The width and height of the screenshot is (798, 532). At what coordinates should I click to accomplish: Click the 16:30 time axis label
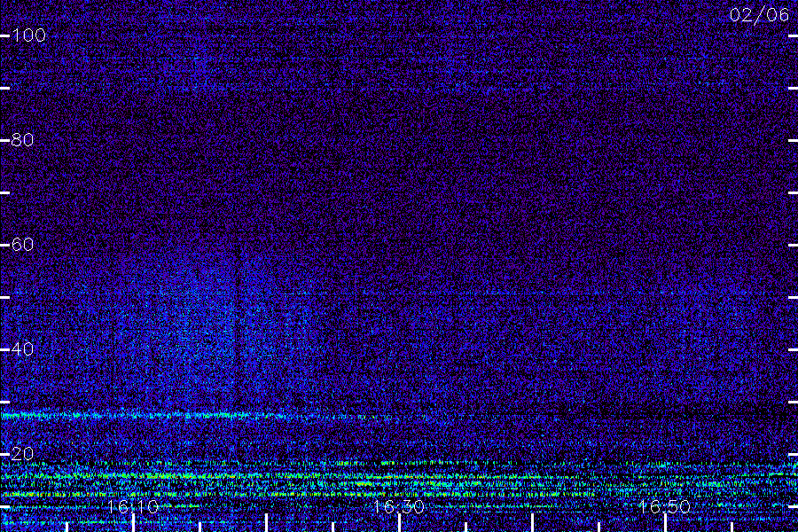coord(398,506)
